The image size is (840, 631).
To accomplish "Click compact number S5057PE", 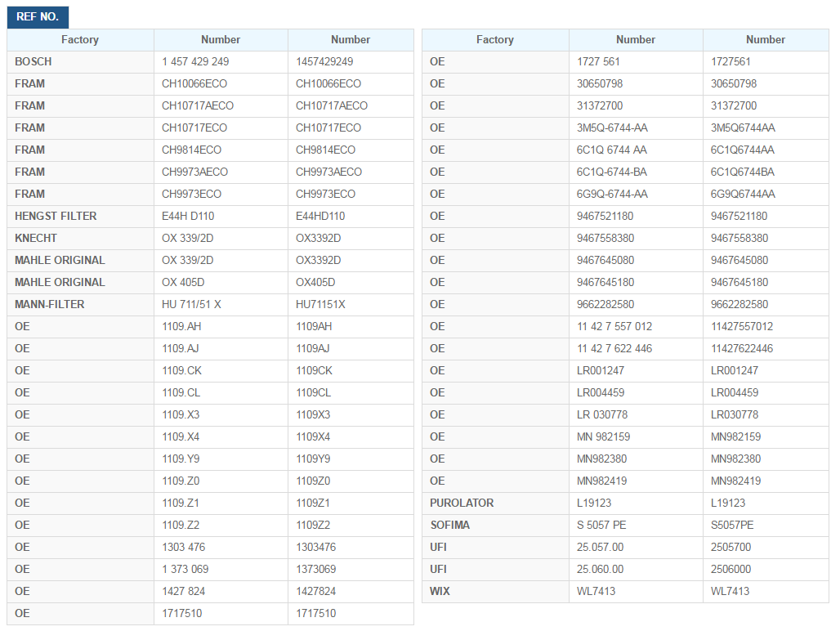I will 732,525.
